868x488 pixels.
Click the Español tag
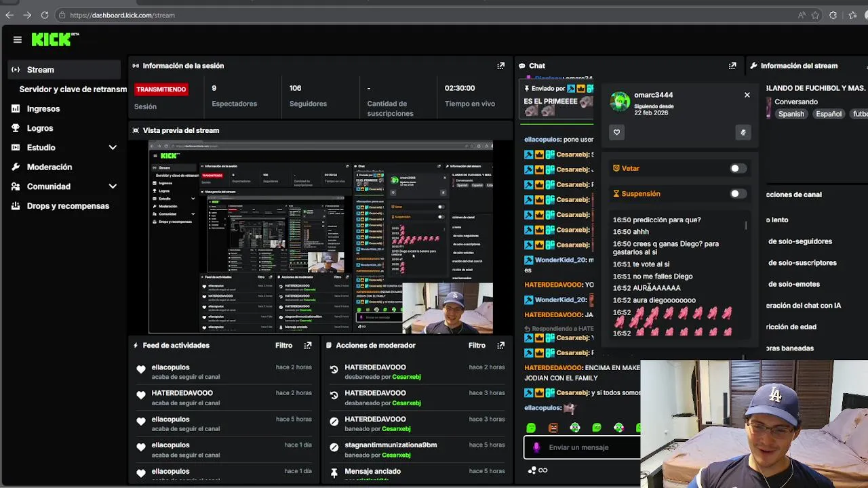coord(829,114)
